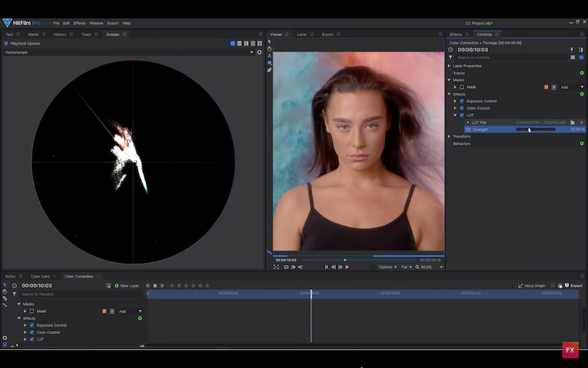Viewport: 588px width, 368px height.
Task: Go to next keyframe in timeline
Action: (x=162, y=286)
